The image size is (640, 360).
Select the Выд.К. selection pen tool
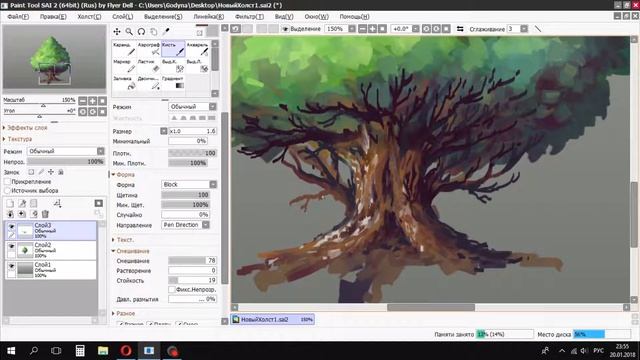173,66
